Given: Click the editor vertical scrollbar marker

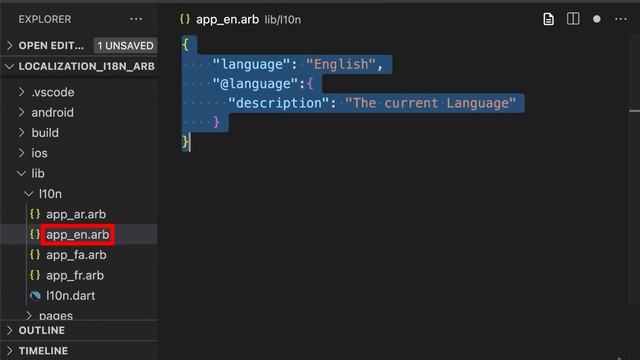Looking at the screenshot, I should tap(634, 111).
